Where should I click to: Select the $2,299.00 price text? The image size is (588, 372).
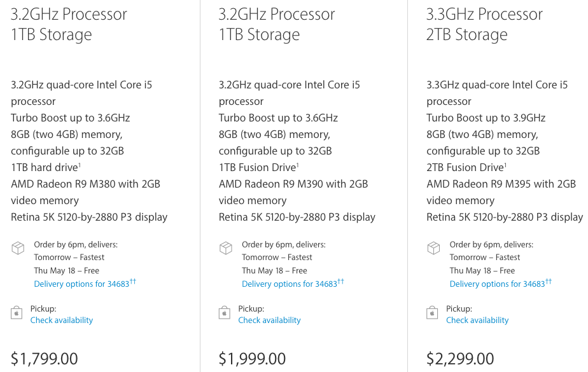[460, 359]
